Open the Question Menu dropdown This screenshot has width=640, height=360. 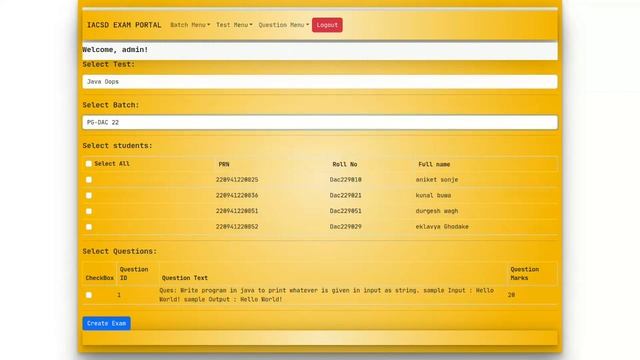click(x=284, y=25)
